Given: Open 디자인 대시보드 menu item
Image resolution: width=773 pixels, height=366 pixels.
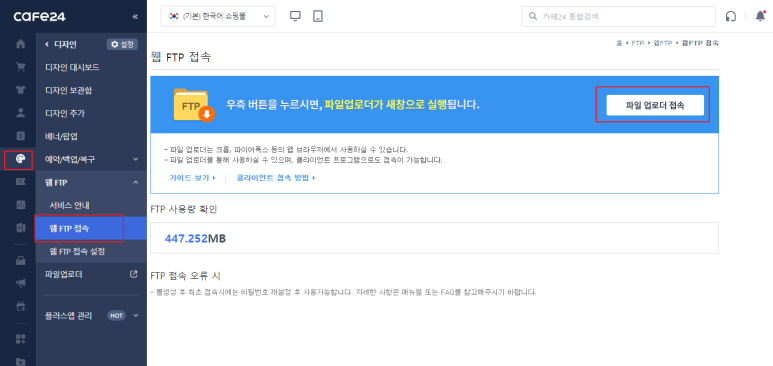Looking at the screenshot, I should point(72,67).
